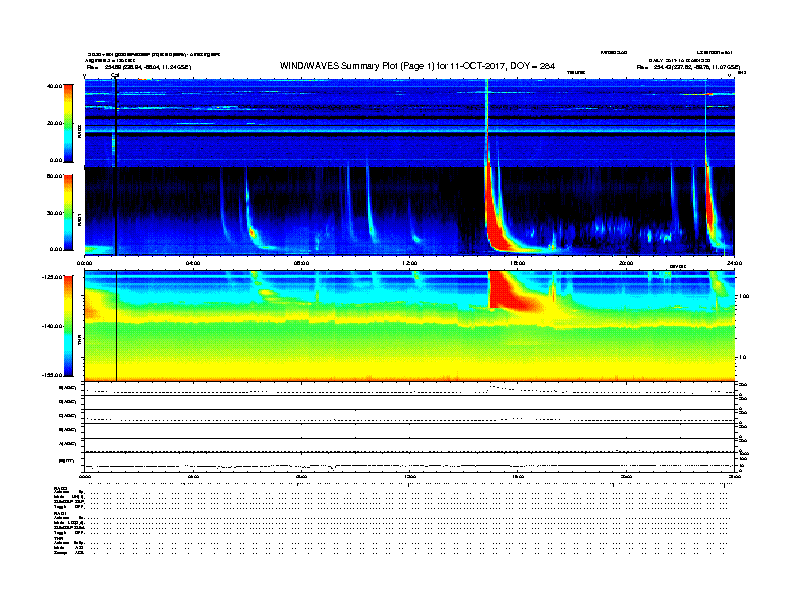Image resolution: width=792 pixels, height=612 pixels.
Task: Click the orange hot spot in RAD1 near 06:00
Action: [x=253, y=233]
